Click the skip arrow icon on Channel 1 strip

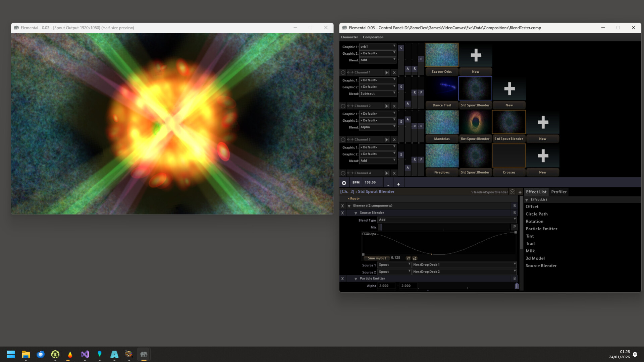coord(387,72)
